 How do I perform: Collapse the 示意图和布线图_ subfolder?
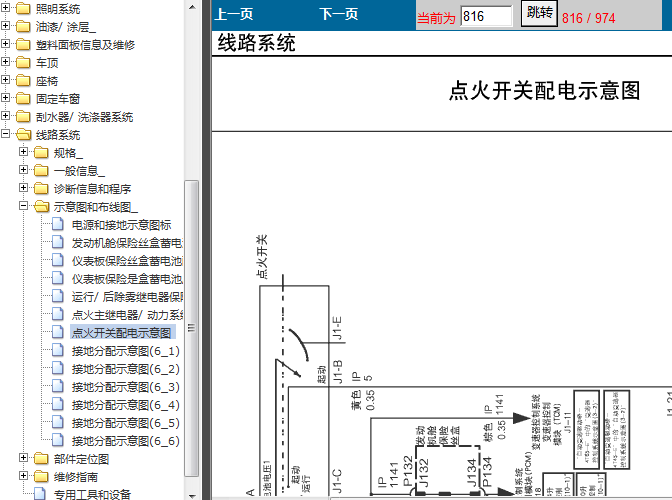(x=23, y=206)
